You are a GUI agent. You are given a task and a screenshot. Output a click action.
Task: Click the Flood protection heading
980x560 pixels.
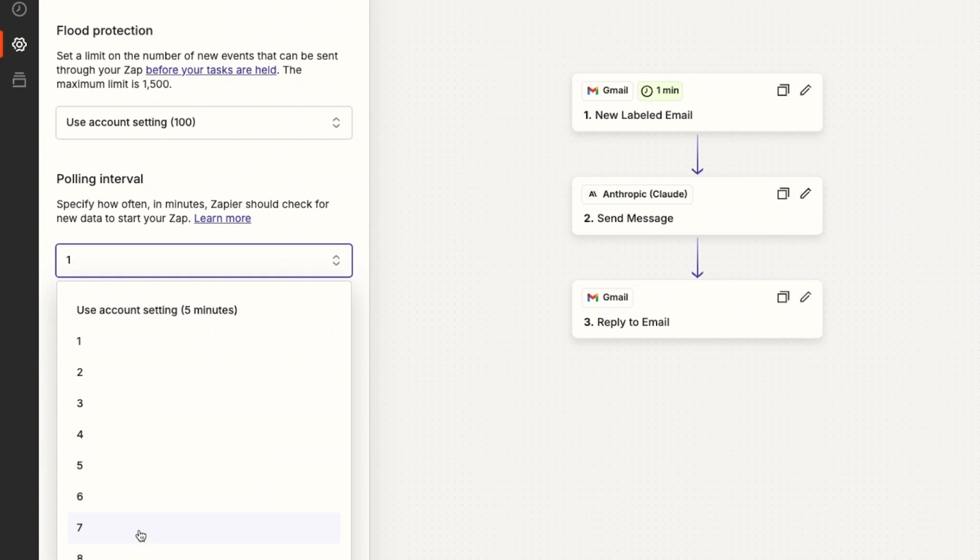105,31
